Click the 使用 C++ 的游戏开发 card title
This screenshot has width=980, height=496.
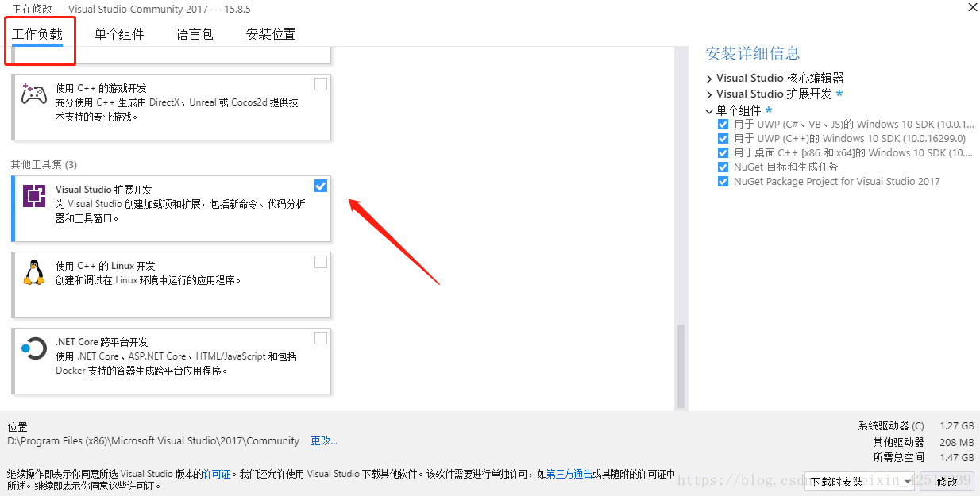tap(101, 88)
